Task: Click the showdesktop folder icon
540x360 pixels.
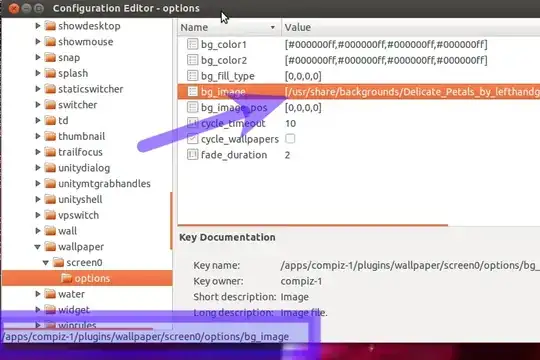Action: point(50,26)
